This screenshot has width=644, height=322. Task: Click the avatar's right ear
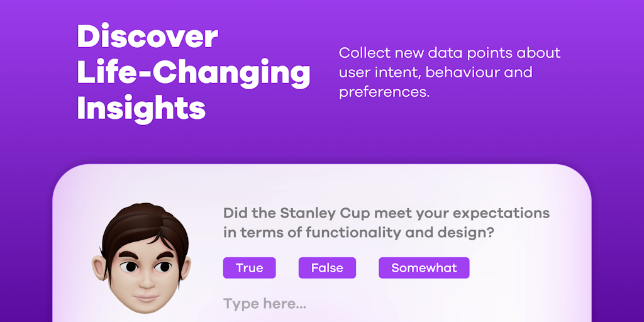click(186, 269)
